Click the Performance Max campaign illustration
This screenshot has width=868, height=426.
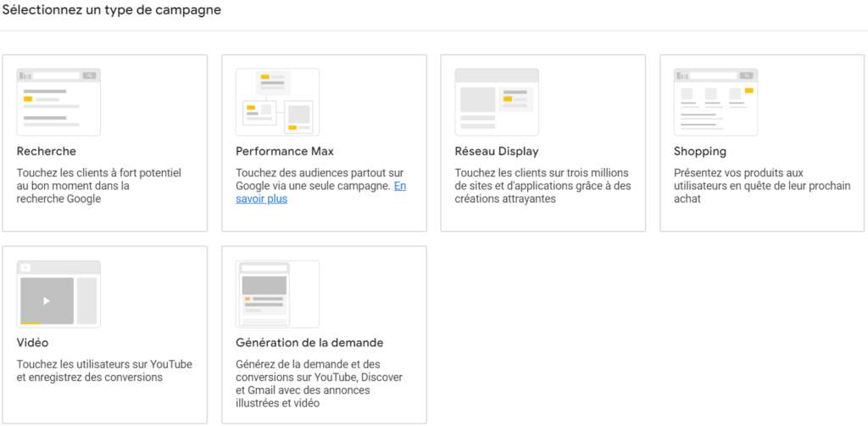[277, 102]
